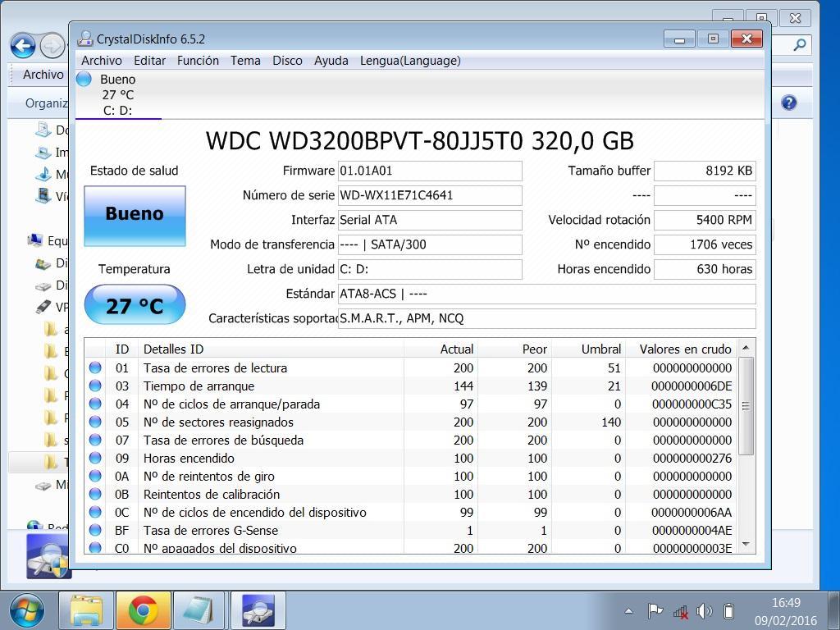Click the Letra de unidad field
Viewport: 840px width, 630px height.
430,269
